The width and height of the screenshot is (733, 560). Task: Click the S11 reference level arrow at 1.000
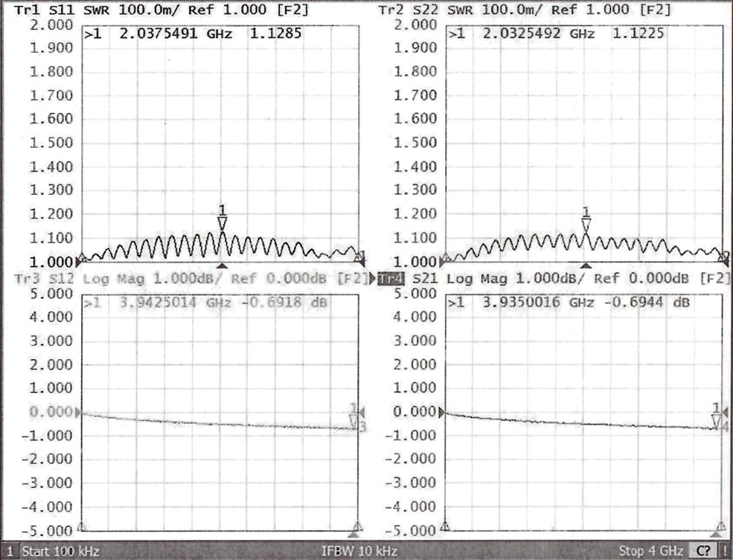78,262
